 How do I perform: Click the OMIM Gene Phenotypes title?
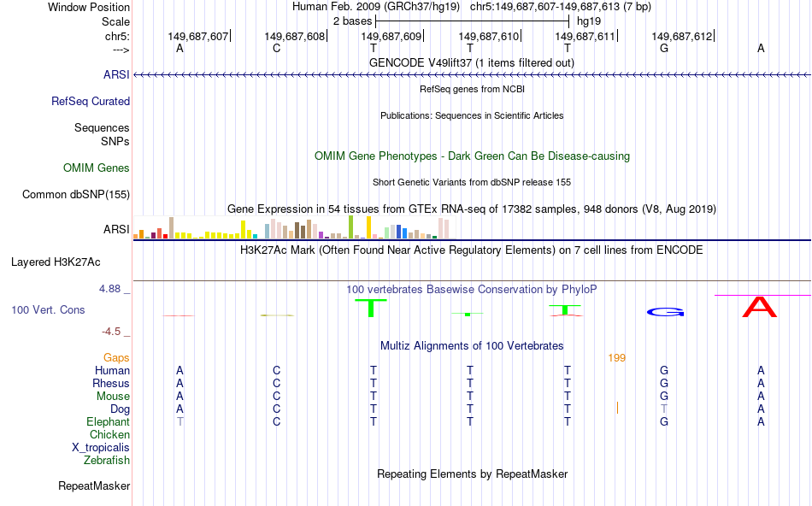pyautogui.click(x=472, y=156)
